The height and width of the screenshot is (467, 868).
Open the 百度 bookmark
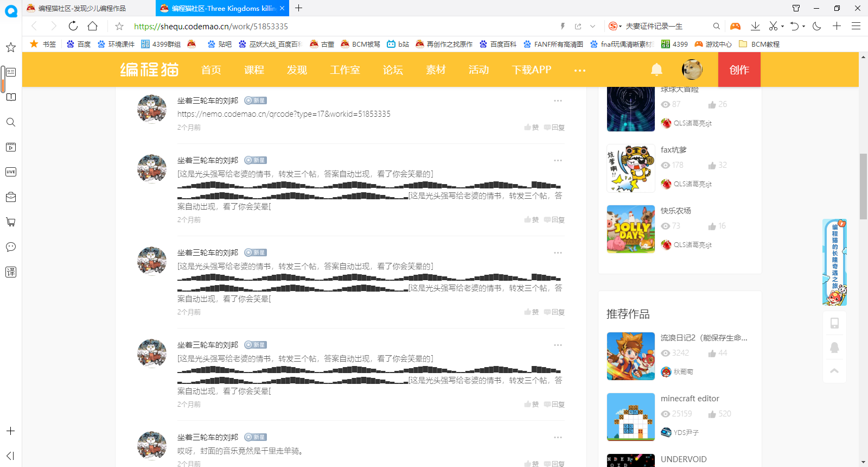(79, 44)
